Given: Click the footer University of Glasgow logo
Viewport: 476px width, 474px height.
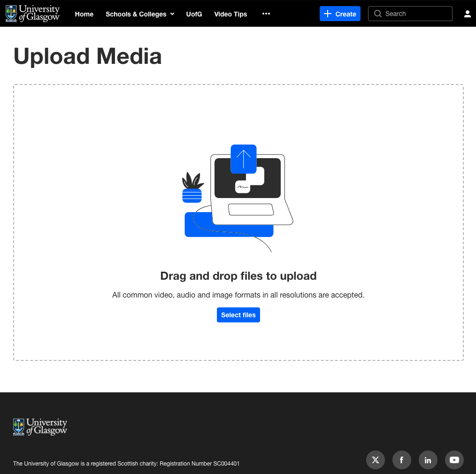Looking at the screenshot, I should click(x=40, y=427).
